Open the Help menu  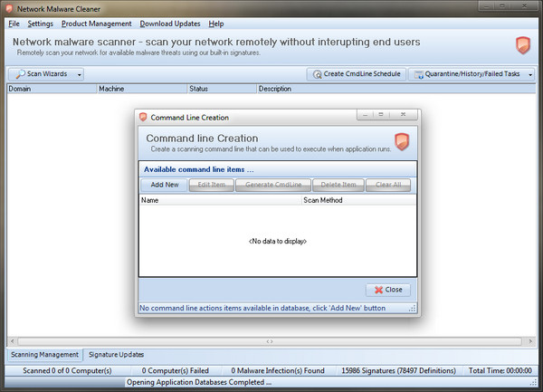click(215, 23)
